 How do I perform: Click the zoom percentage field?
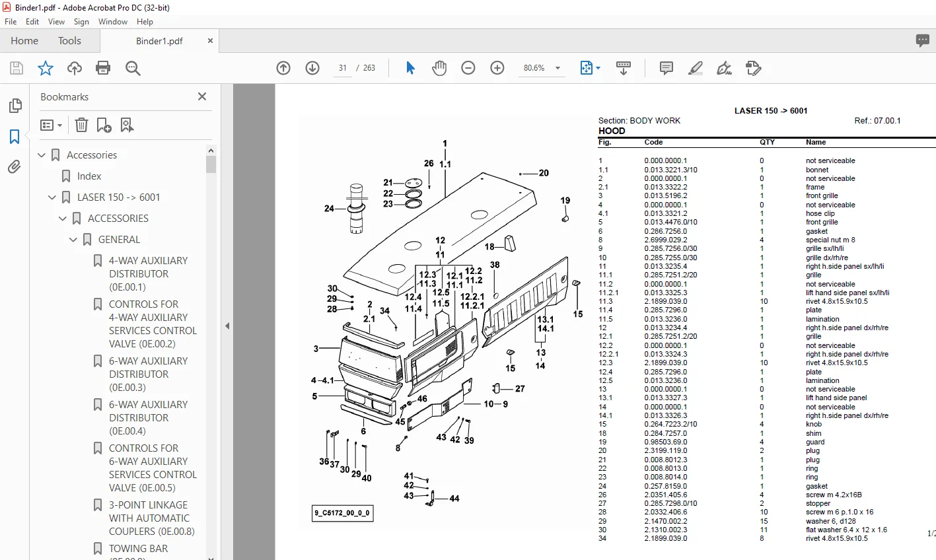[x=534, y=68]
